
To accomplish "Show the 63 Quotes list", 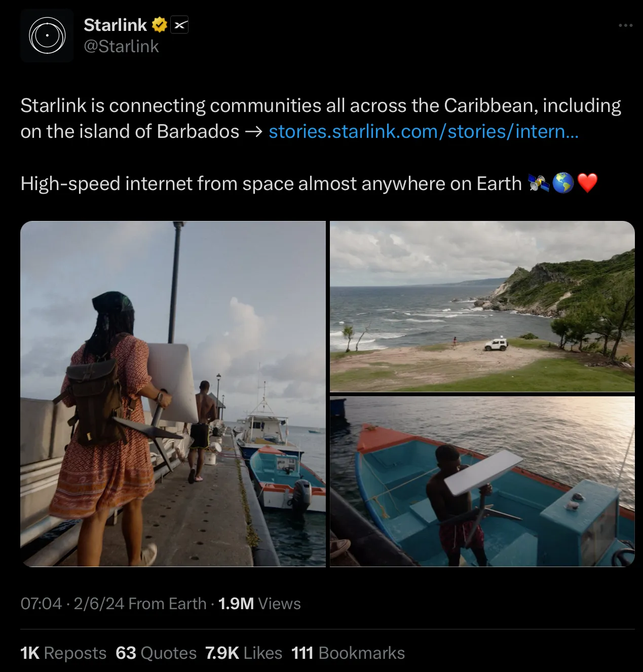I will click(156, 653).
